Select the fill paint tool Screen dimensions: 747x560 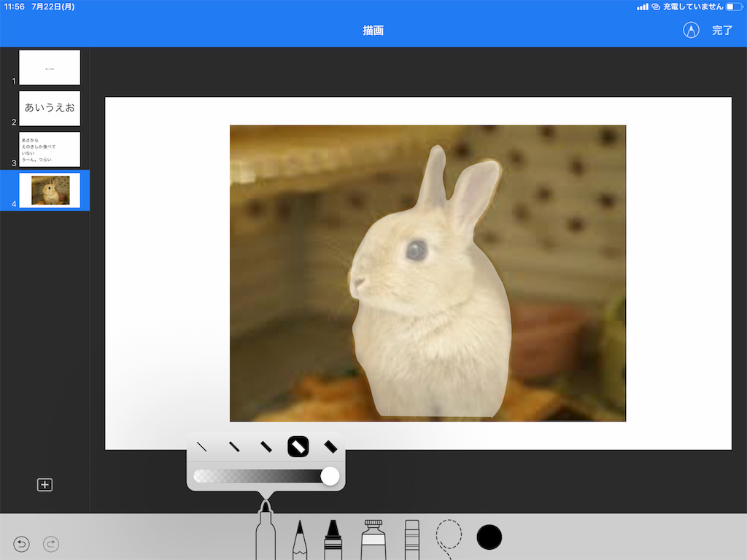373,540
